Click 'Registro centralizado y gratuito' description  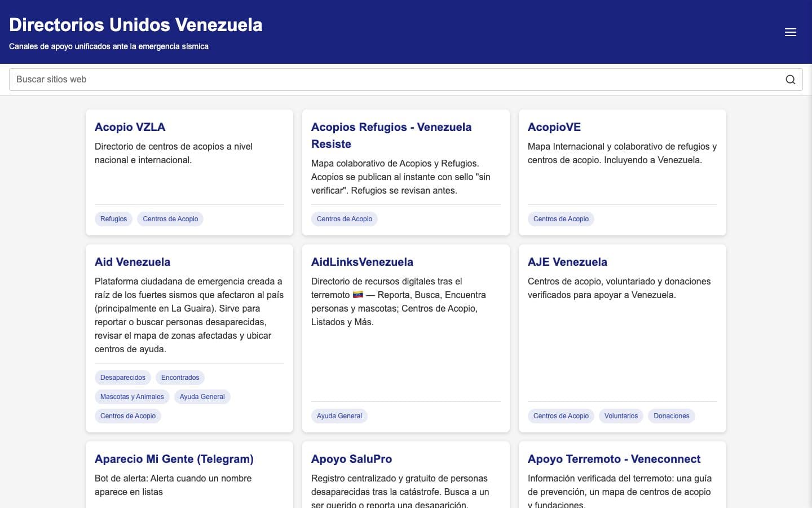click(400, 490)
